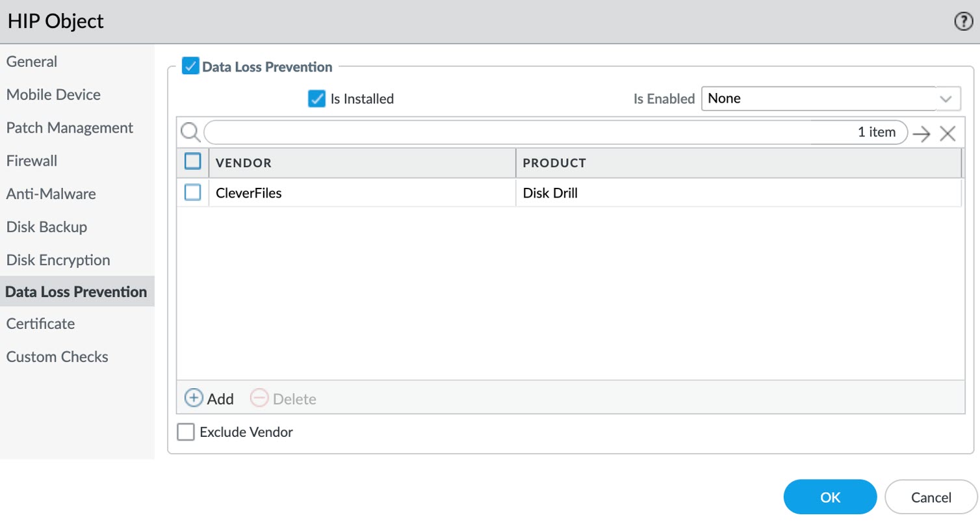Screen dimensions: 980x524
Task: Select the Patch Management tab
Action: pyautogui.click(x=70, y=127)
